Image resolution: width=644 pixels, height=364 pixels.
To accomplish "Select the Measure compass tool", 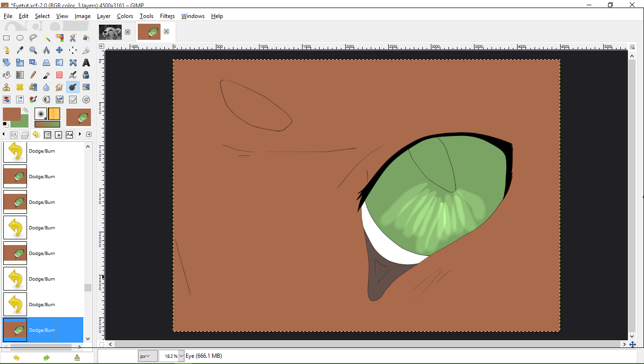I will click(46, 50).
